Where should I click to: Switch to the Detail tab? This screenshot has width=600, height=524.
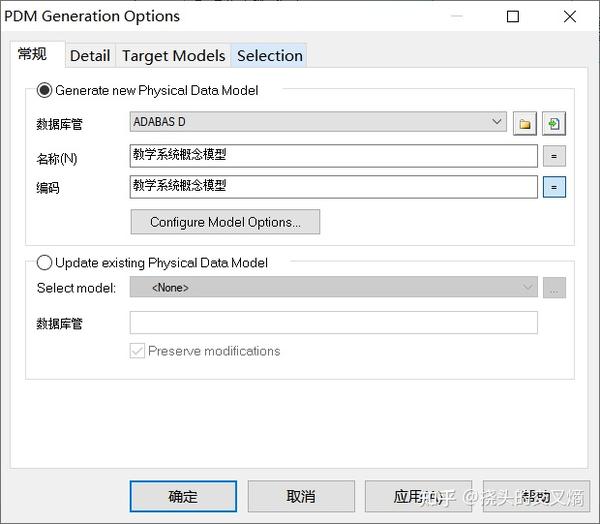[x=90, y=56]
